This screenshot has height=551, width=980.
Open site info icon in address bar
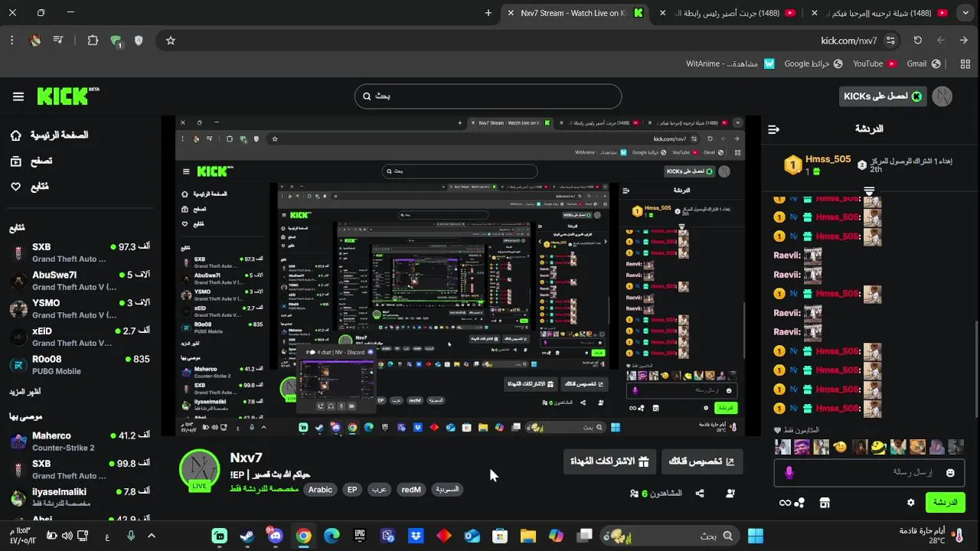click(x=890, y=41)
